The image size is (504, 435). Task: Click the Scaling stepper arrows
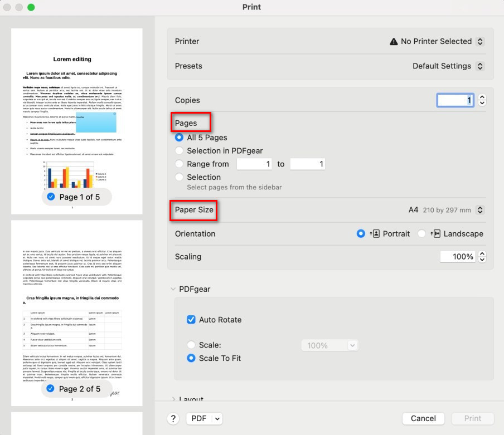(482, 257)
